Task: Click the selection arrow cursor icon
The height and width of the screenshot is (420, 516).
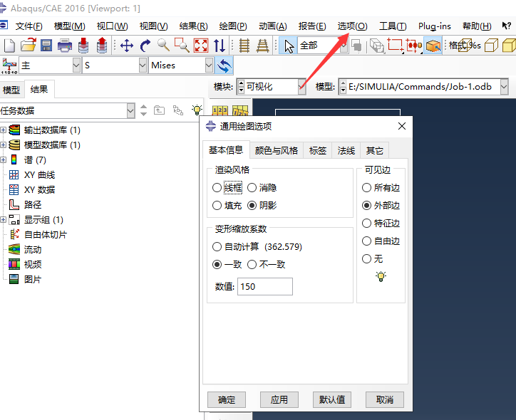Action: [289, 46]
